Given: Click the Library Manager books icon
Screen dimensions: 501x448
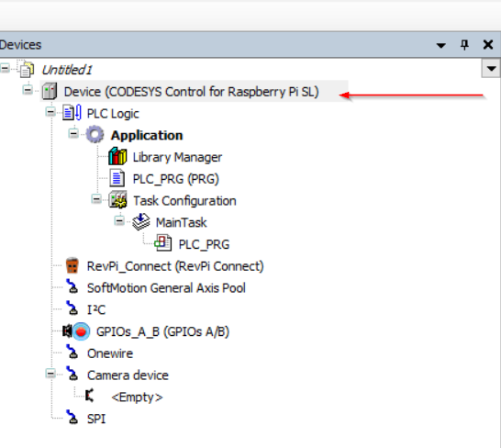Looking at the screenshot, I should pos(117,156).
